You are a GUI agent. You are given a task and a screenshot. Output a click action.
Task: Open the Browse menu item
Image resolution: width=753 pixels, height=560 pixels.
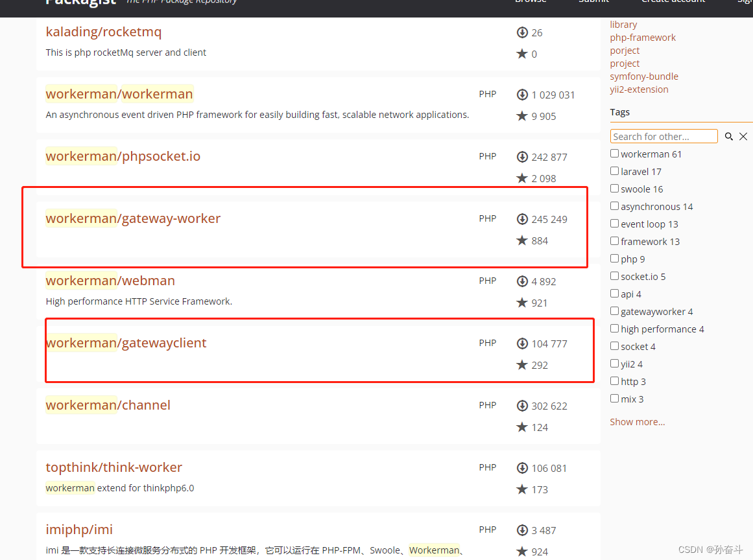[531, 2]
